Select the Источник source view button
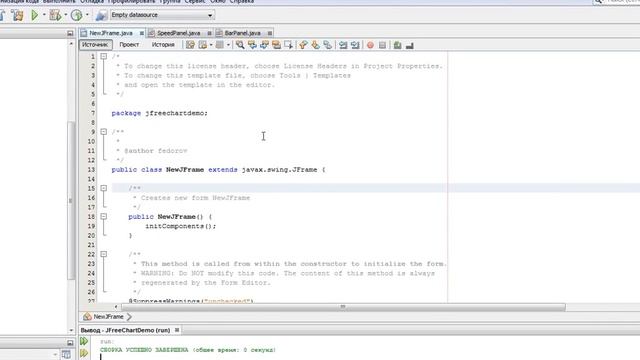Viewport: 640px width, 360px height. [x=96, y=44]
